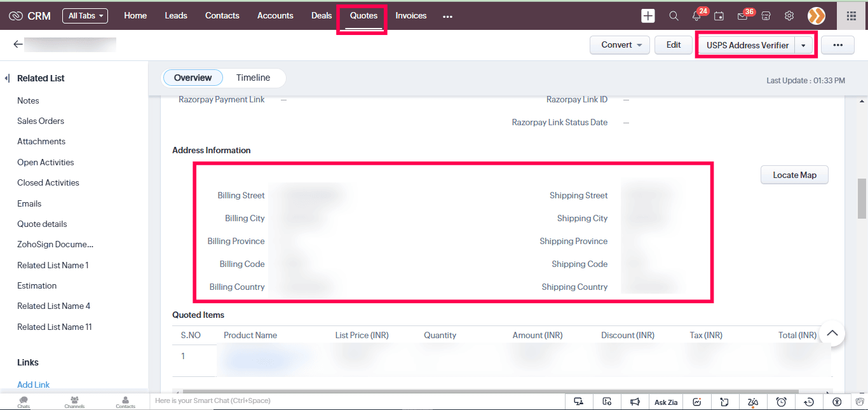
Task: Open the Zia assistant icon
Action: point(753,402)
